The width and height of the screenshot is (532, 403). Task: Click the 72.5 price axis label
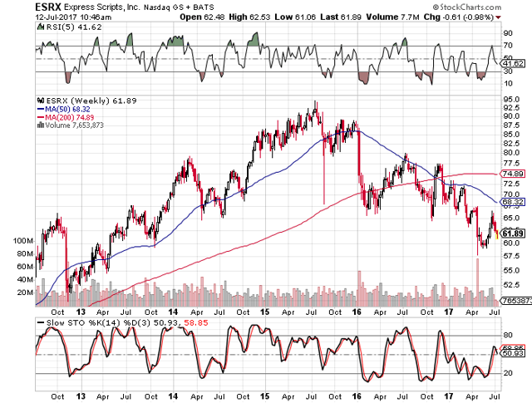[x=511, y=184]
